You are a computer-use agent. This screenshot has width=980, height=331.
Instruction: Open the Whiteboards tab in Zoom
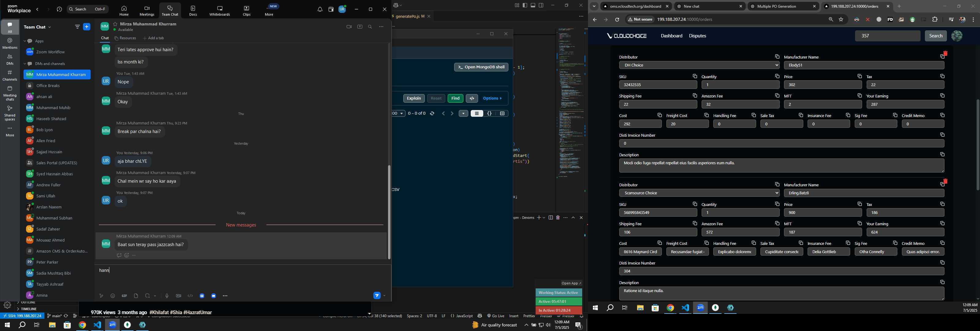[x=220, y=11]
